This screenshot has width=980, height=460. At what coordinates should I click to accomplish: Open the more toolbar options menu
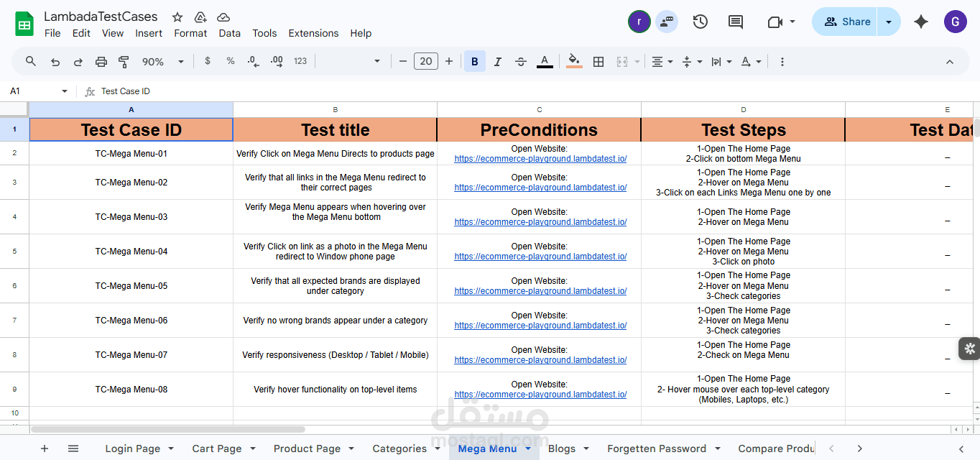click(782, 62)
